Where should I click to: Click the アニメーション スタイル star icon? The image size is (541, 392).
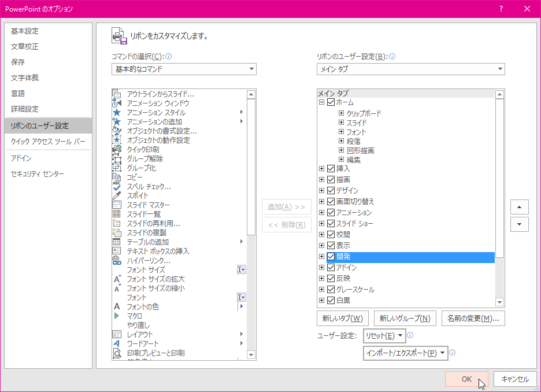117,113
